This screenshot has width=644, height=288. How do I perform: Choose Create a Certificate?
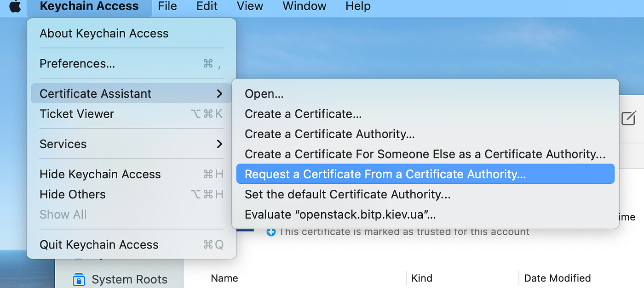pos(303,113)
